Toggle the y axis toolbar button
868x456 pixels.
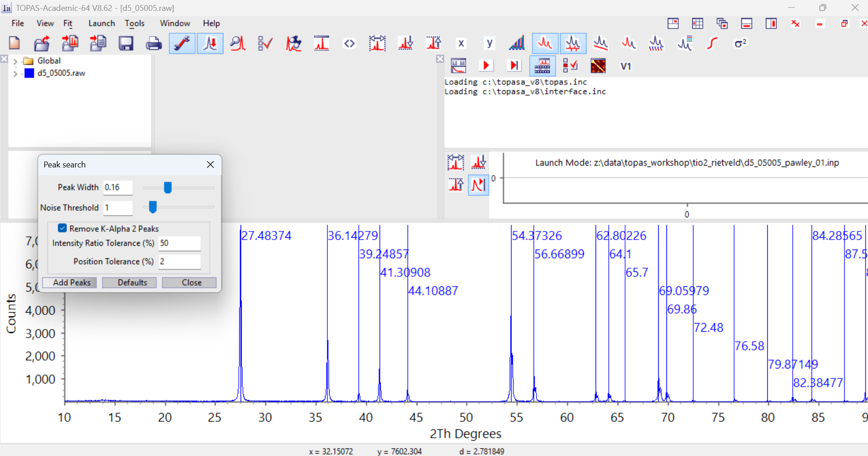489,44
